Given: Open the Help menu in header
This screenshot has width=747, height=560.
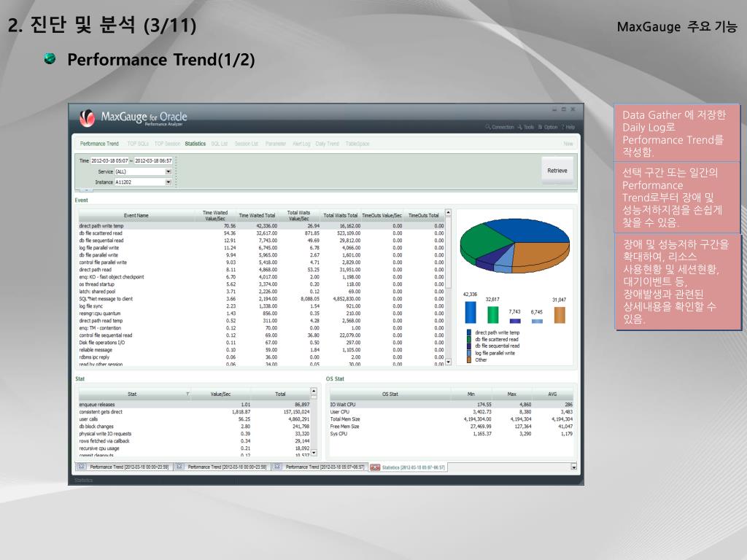Looking at the screenshot, I should (x=568, y=127).
